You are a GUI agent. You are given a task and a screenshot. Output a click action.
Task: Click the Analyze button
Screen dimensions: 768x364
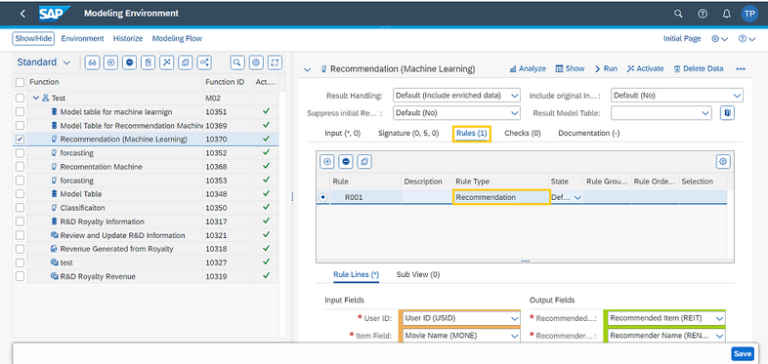pyautogui.click(x=528, y=69)
